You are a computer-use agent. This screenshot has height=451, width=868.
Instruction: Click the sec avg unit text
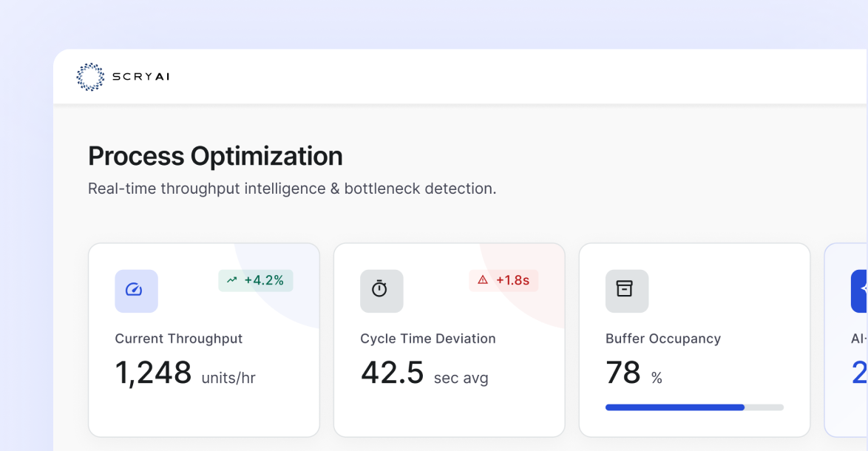pyautogui.click(x=461, y=378)
